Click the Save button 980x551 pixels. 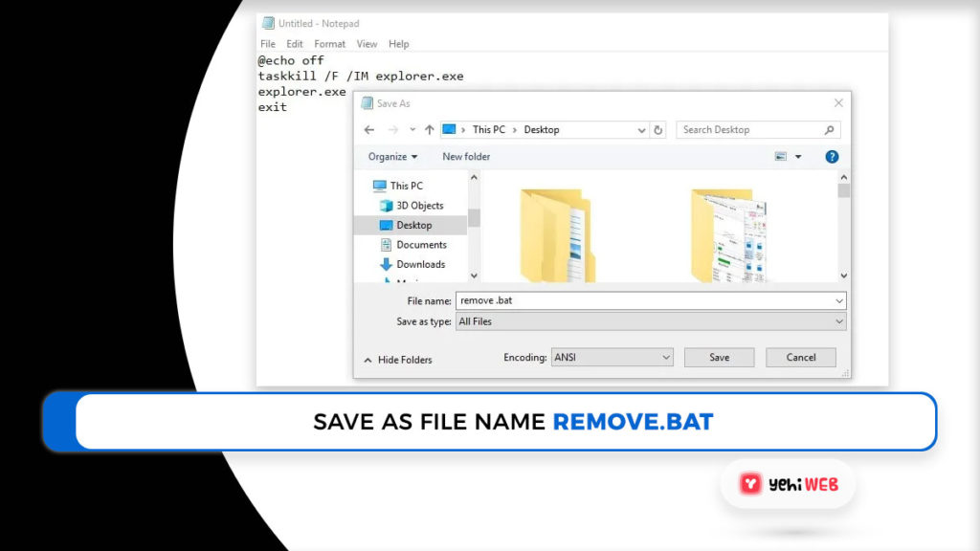pos(720,357)
